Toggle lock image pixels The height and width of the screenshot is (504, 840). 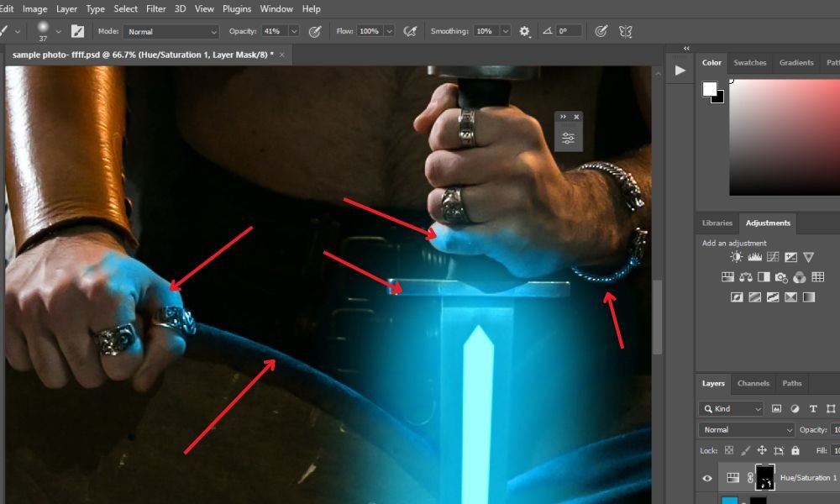pyautogui.click(x=745, y=450)
